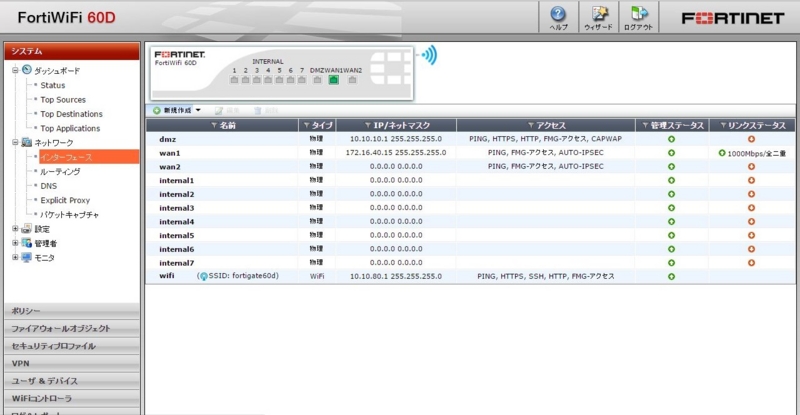The image size is (800, 415).
Task: Click the WAN2 port icon
Action: point(352,80)
